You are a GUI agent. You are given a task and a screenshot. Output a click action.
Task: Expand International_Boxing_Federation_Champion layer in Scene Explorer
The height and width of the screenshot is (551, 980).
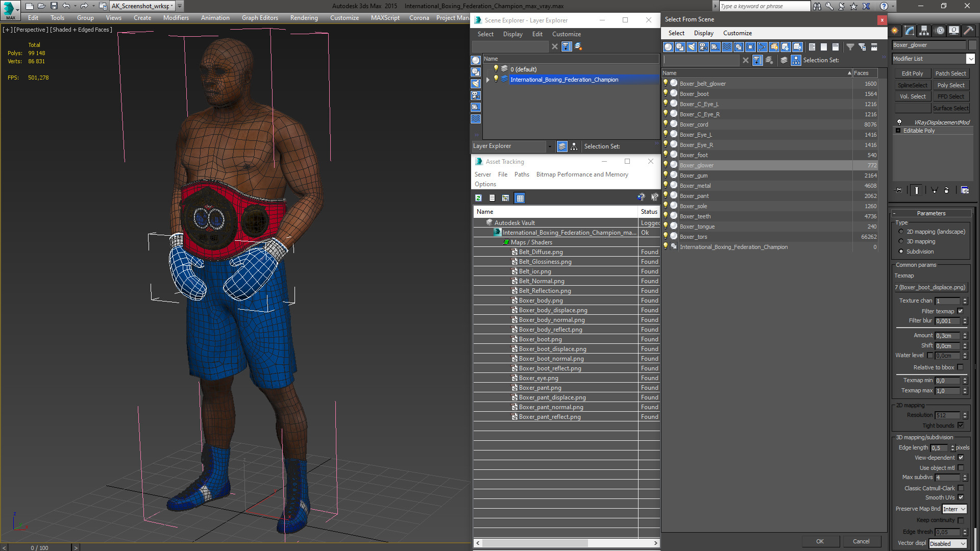click(488, 80)
